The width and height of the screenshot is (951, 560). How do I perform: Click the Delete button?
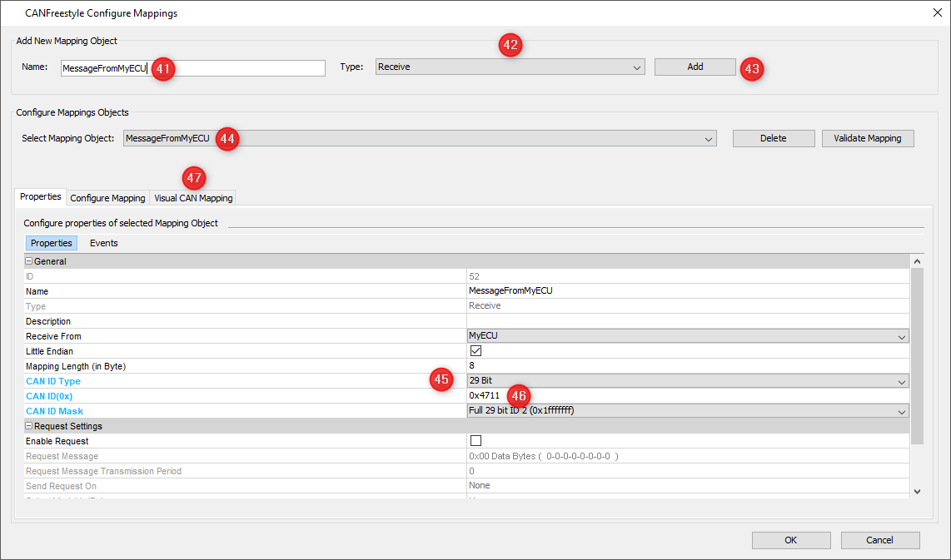(x=773, y=139)
